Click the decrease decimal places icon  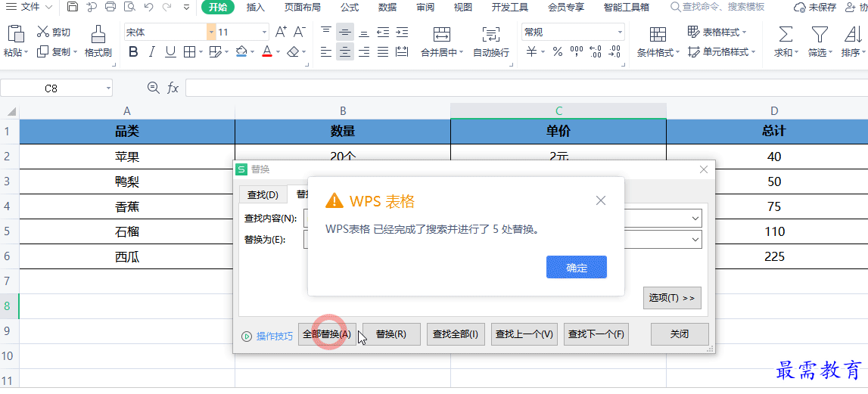pyautogui.click(x=614, y=52)
